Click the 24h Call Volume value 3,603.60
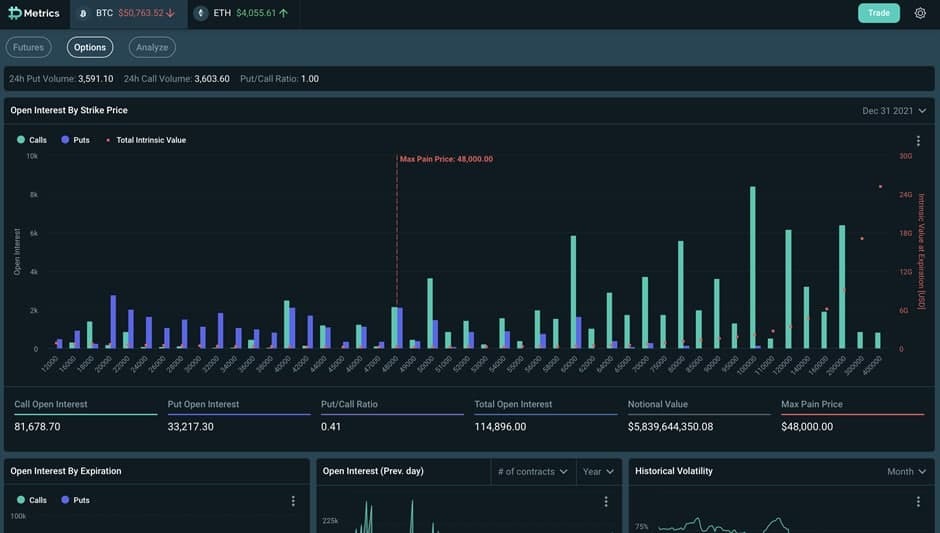940x533 pixels. (x=212, y=79)
